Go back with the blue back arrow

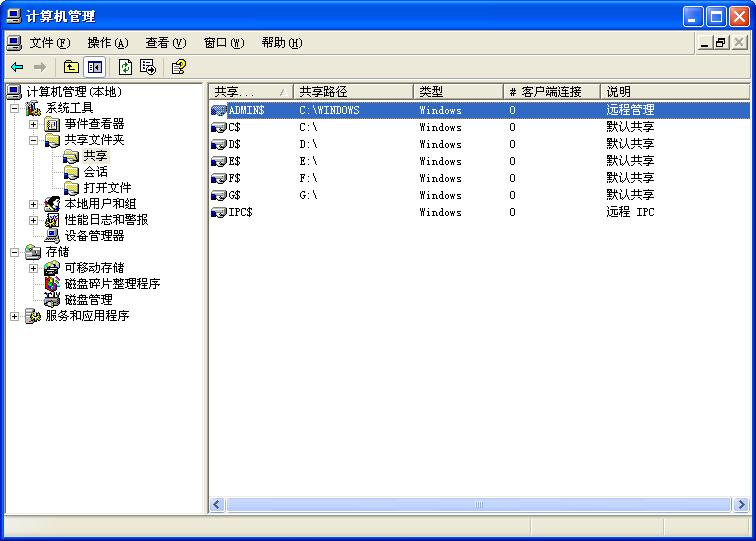[17, 67]
